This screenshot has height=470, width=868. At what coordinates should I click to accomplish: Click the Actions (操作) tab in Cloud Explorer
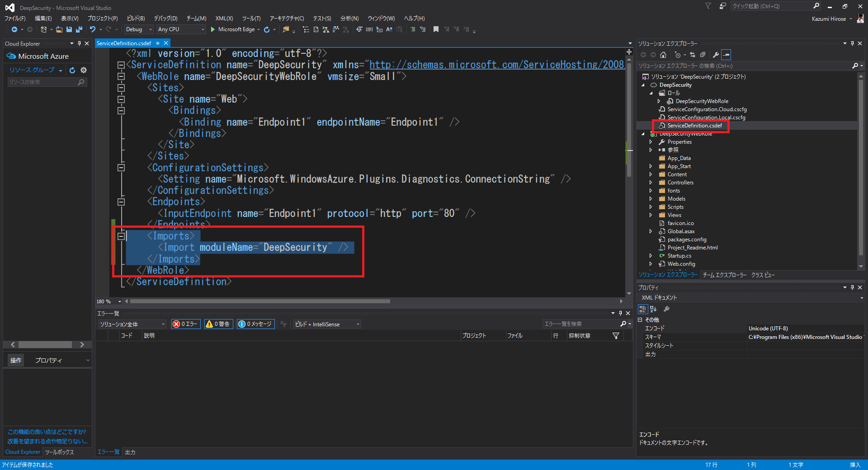[x=16, y=360]
